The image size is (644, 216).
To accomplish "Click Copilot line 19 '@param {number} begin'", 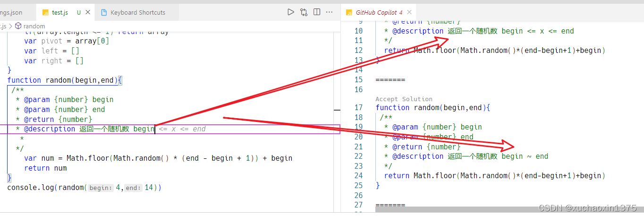I will coord(437,127).
